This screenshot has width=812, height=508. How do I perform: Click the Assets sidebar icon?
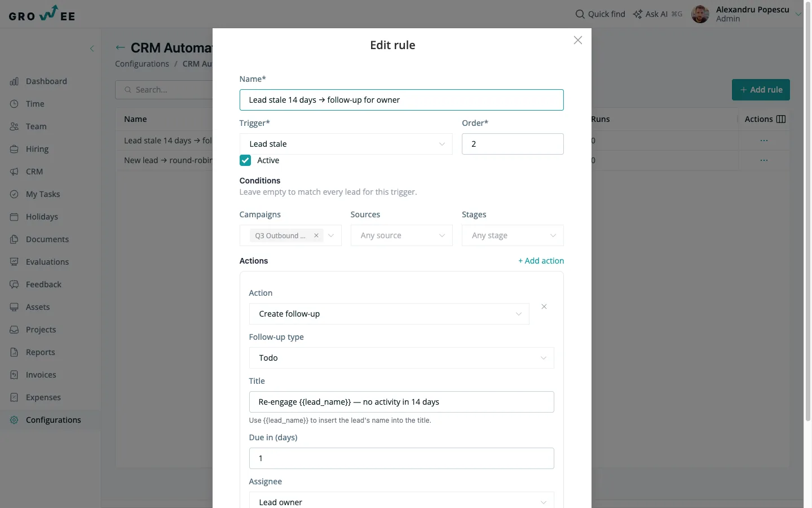tap(14, 307)
